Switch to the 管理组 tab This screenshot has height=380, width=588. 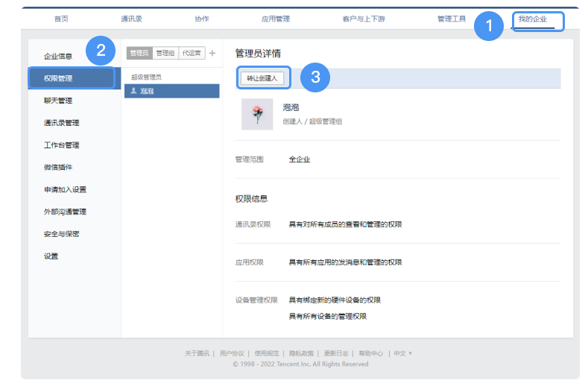coord(165,54)
